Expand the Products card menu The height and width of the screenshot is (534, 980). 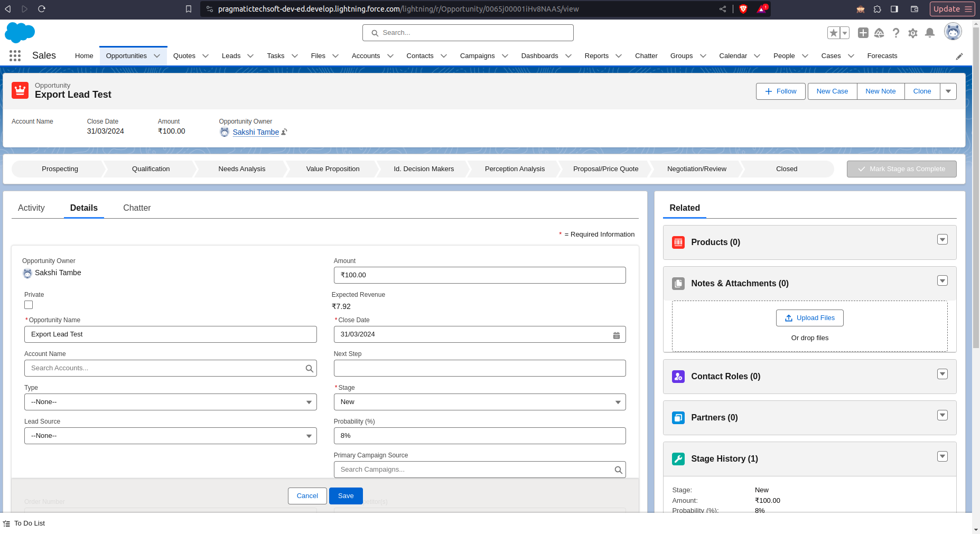coord(942,240)
